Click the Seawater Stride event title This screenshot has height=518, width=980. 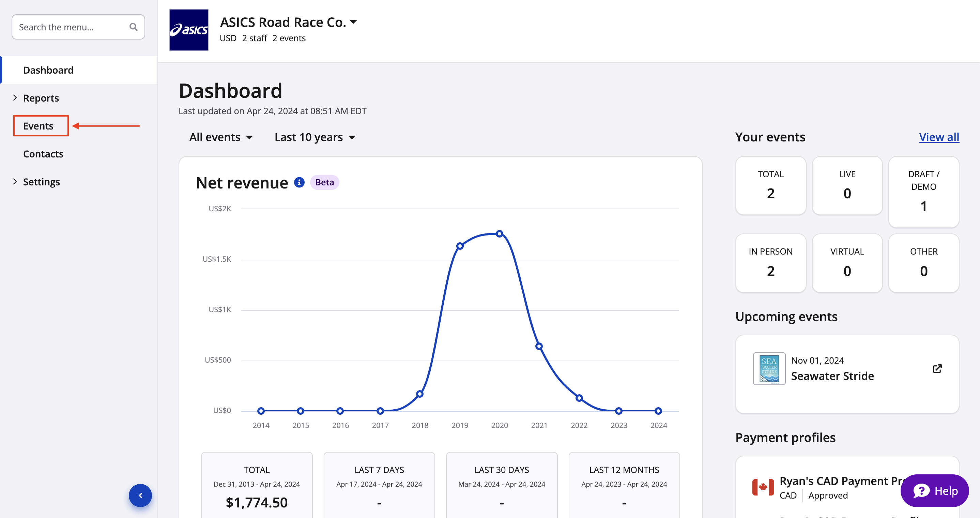click(832, 376)
